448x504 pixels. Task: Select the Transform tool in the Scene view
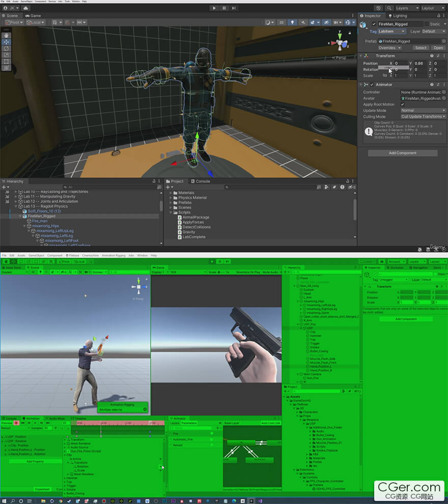(x=6, y=68)
